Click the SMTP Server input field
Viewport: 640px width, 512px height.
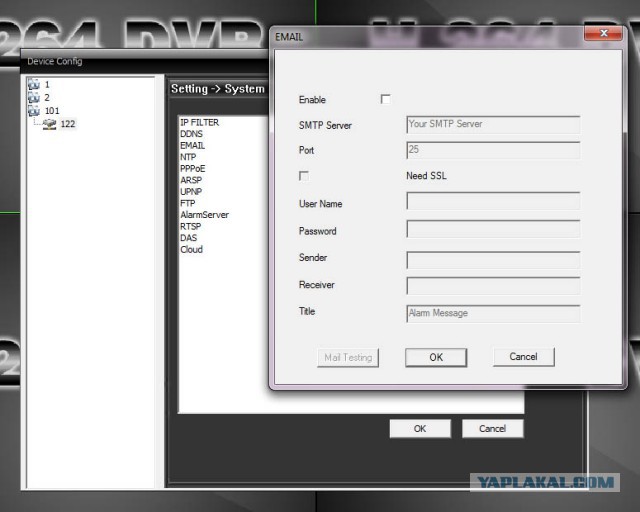coord(493,125)
